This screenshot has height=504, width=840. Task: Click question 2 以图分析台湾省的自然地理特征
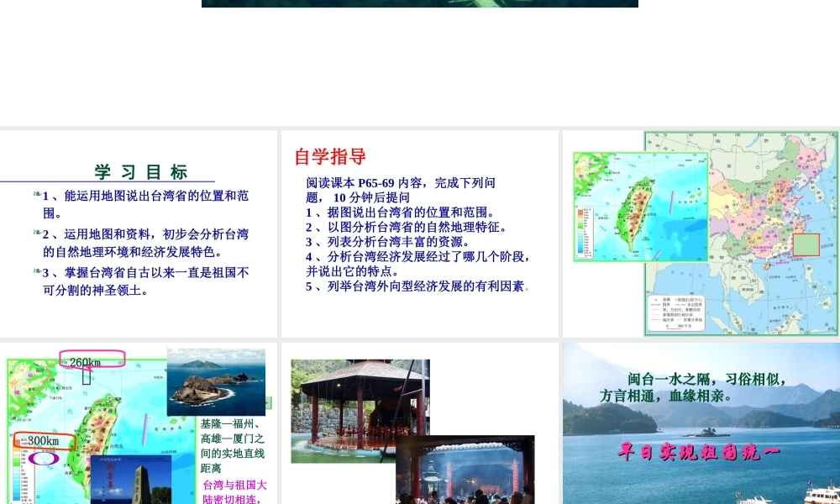[408, 227]
